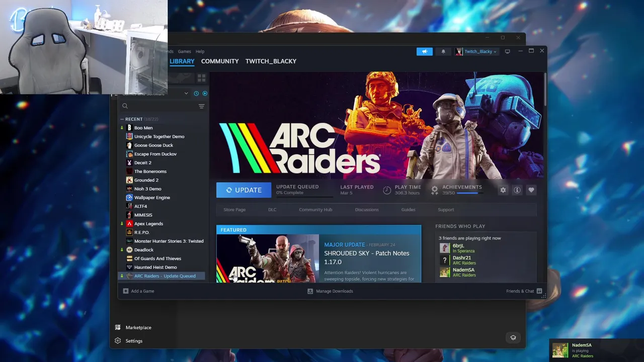
Task: Select Unicycle Together Demo
Action: pyautogui.click(x=159, y=136)
